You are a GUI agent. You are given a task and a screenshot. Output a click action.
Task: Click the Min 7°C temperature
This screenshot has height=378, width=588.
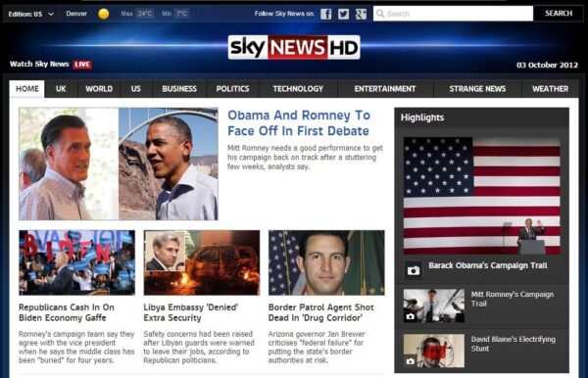175,14
